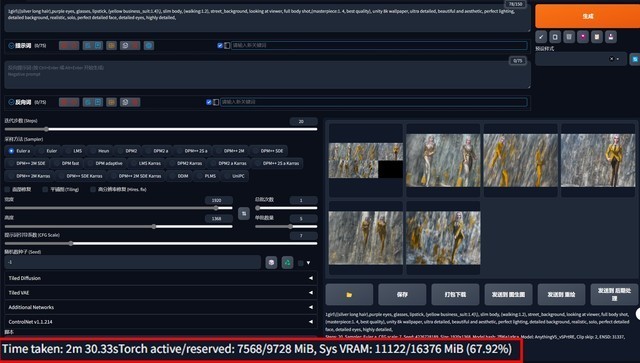Select the Euler sampler

[x=48, y=151]
